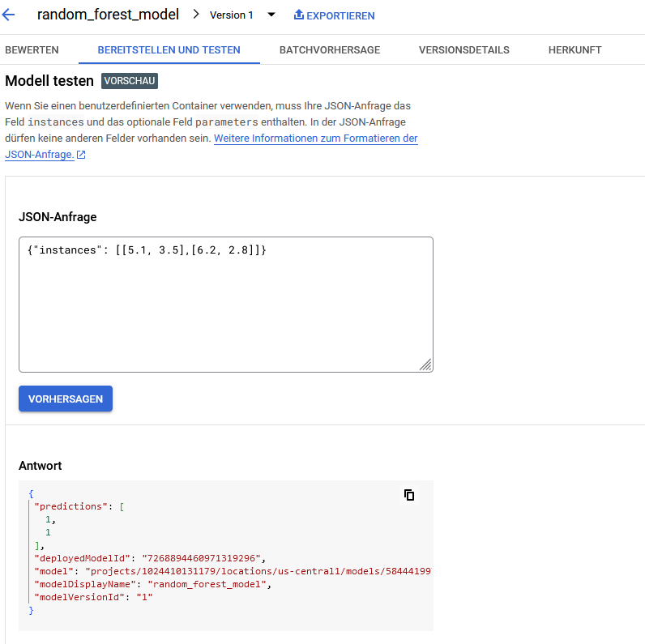Go to the Versionsdetails tab
Image resolution: width=645 pixels, height=644 pixels.
tap(463, 50)
